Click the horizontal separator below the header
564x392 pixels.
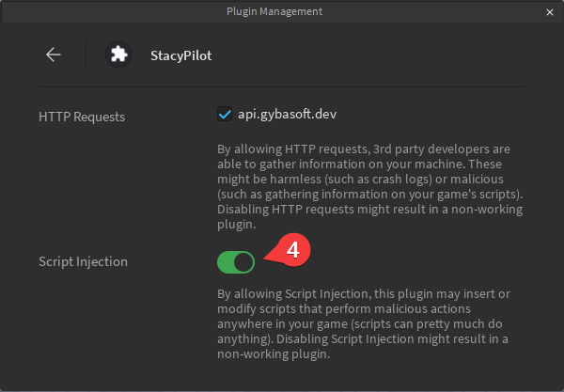point(281,87)
